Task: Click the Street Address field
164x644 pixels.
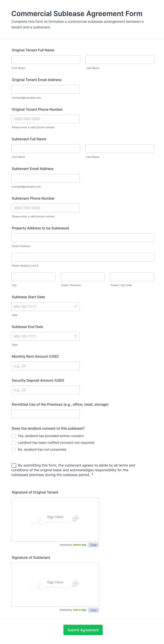Action: click(x=83, y=237)
